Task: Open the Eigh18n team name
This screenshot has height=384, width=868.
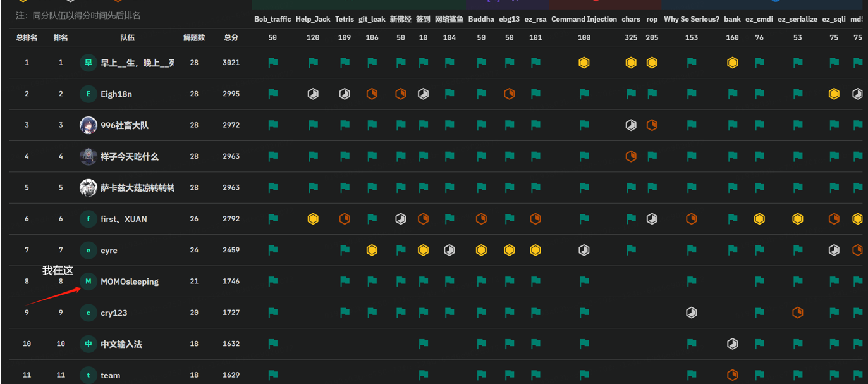Action: [116, 94]
